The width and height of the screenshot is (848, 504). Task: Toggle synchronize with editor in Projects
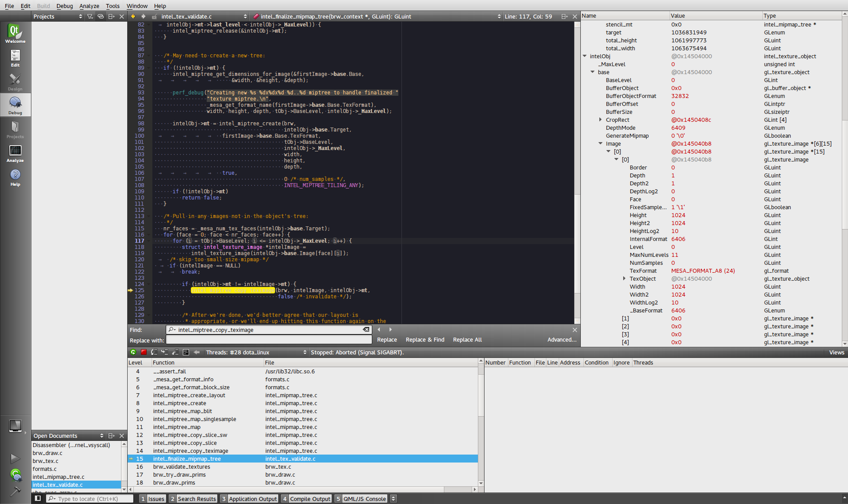(x=101, y=16)
